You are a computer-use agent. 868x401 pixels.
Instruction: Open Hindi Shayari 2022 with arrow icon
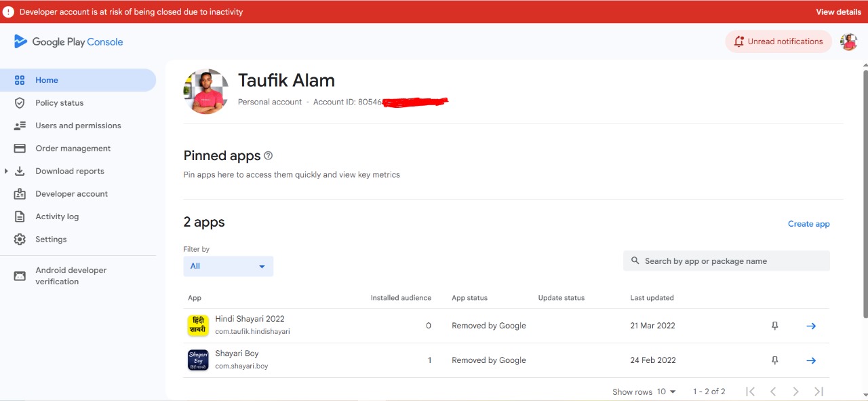(x=810, y=326)
